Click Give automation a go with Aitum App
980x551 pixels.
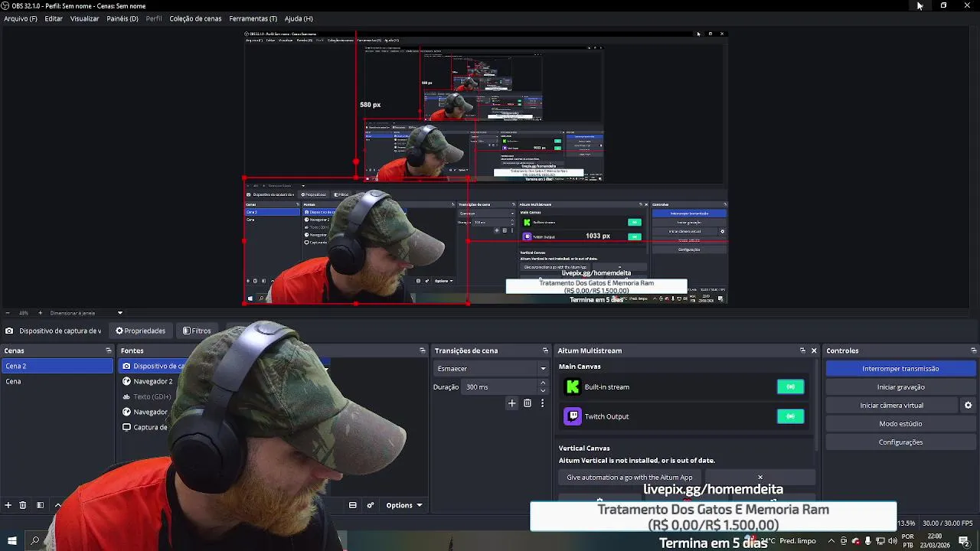pyautogui.click(x=629, y=478)
